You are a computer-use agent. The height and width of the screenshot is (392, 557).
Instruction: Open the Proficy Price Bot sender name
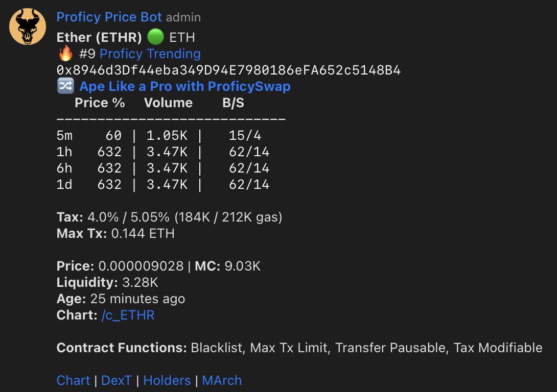(x=109, y=17)
